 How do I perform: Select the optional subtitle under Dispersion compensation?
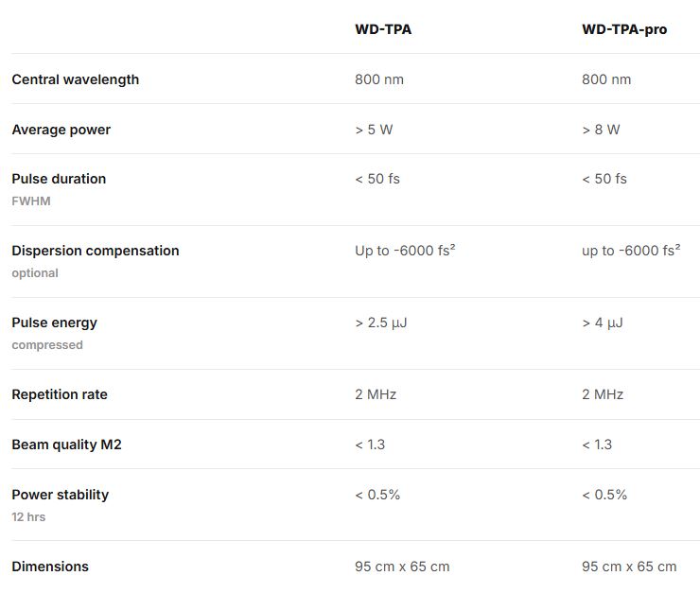point(35,273)
